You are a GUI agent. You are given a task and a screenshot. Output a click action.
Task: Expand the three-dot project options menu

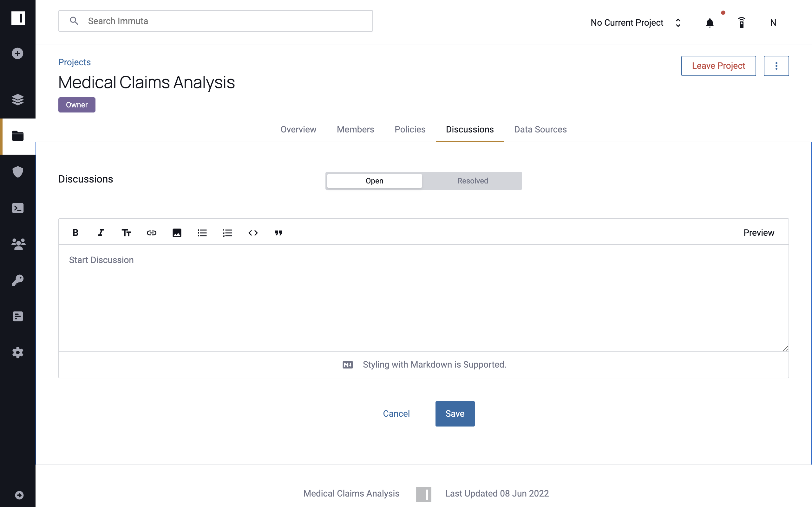click(x=776, y=65)
